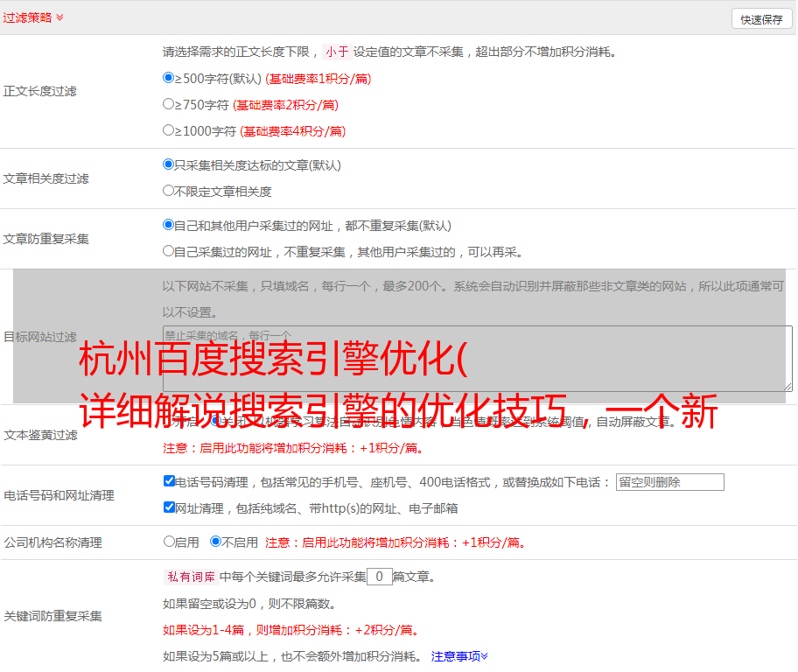
Task: Click the 文本鉴黄过滤 row label
Action: pos(41,435)
